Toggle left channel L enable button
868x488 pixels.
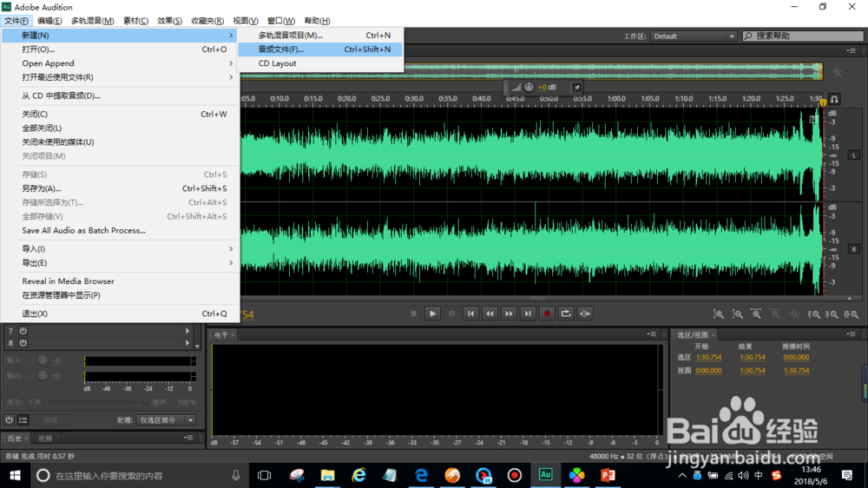click(x=854, y=155)
